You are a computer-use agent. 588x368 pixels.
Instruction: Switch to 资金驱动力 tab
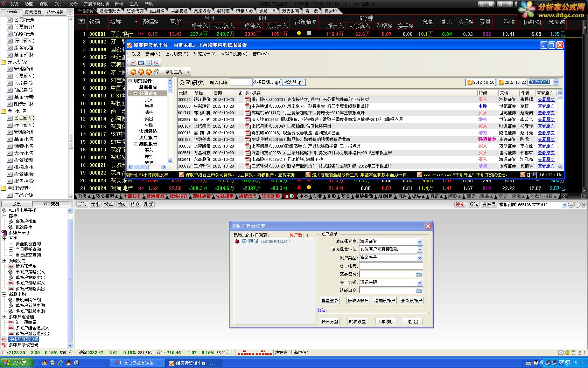point(110,11)
